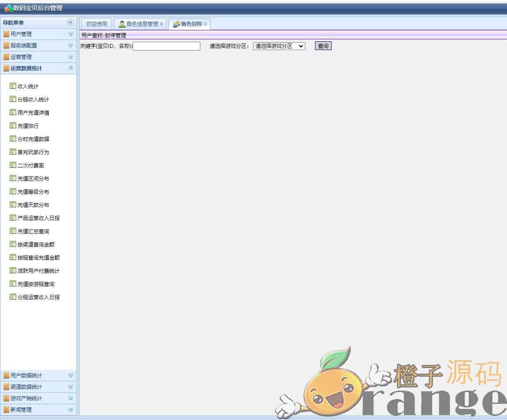Viewport: 507px width, 420px height.
Task: Close the 角色封停 tab
Action: coord(205,24)
